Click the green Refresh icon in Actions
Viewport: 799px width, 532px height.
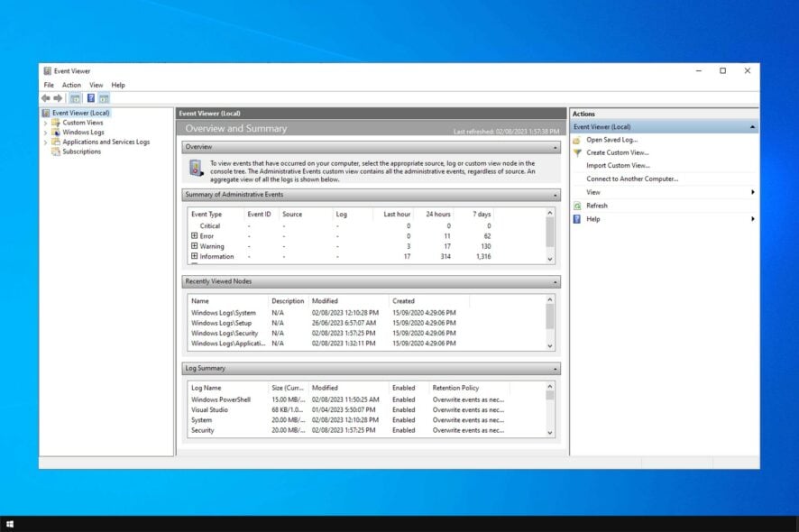click(x=577, y=206)
